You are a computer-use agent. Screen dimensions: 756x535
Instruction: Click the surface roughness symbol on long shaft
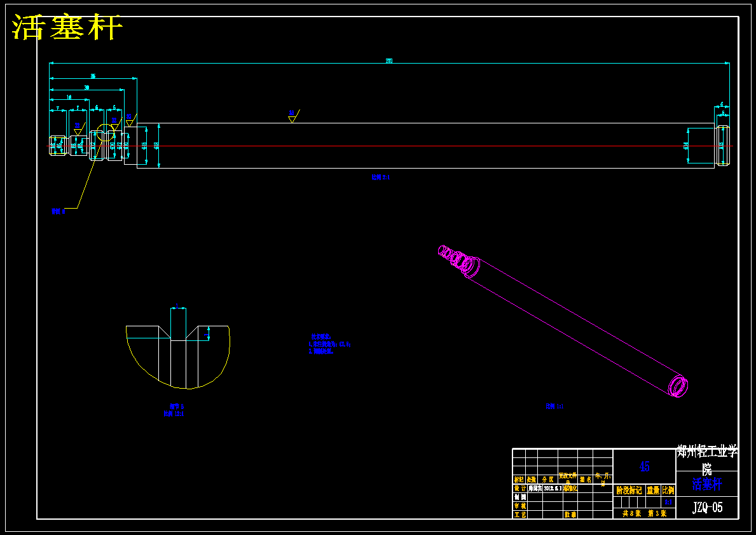[293, 116]
